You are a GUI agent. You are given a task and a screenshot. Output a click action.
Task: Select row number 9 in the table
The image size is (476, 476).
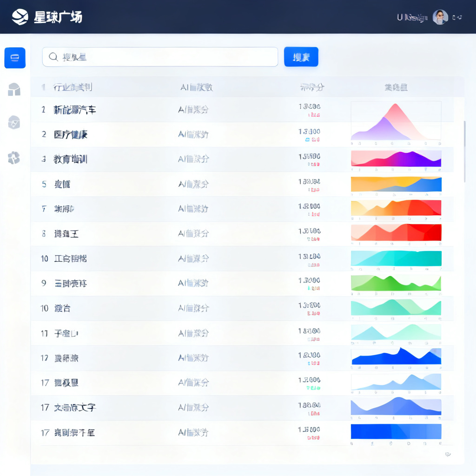(44, 283)
